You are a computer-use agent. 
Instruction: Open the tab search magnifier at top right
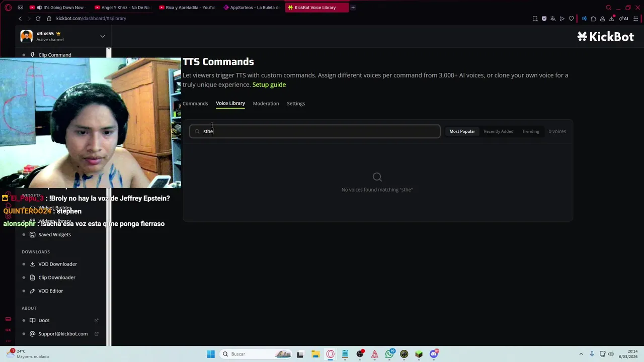608,8
